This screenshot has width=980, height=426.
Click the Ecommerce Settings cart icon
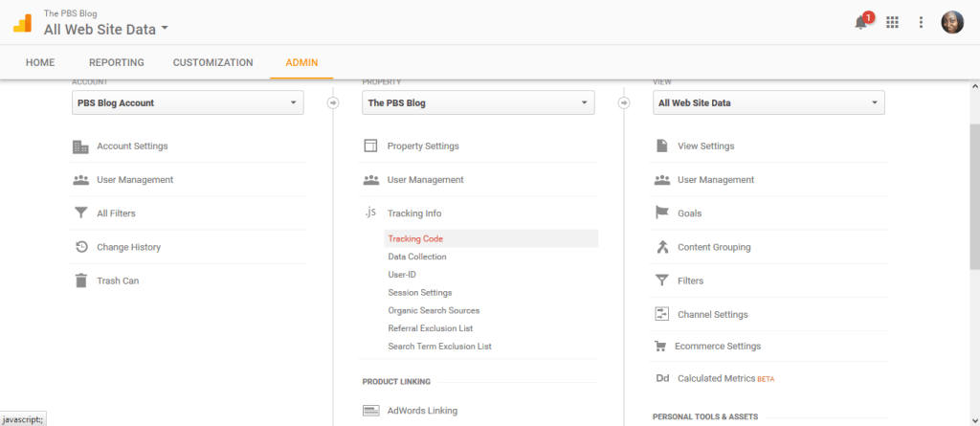[660, 346]
